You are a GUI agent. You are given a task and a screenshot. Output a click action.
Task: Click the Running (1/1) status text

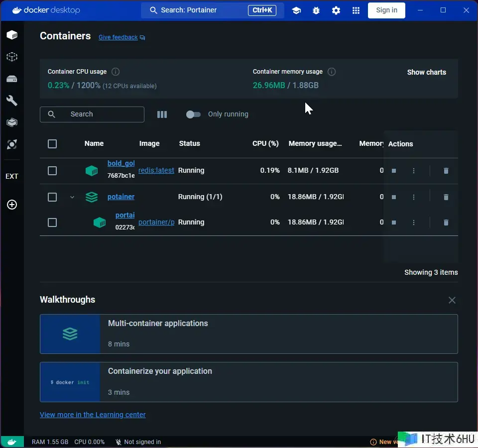(200, 197)
